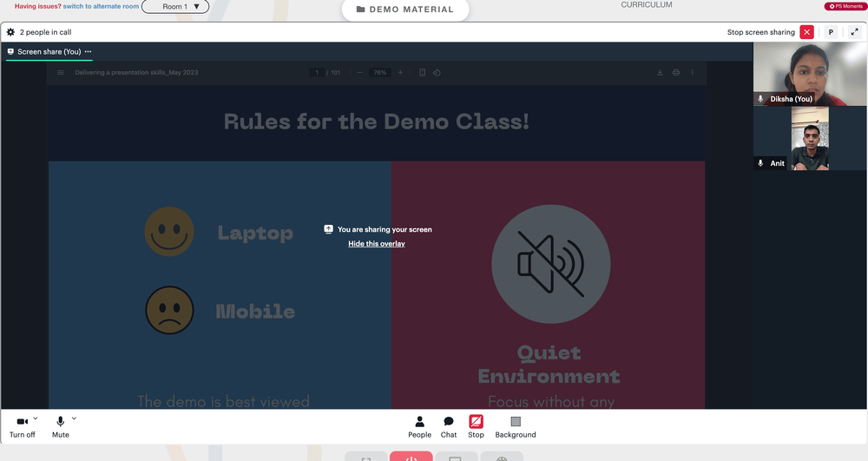Mute the microphone
Viewport: 868px width, 461px height.
[x=61, y=426]
